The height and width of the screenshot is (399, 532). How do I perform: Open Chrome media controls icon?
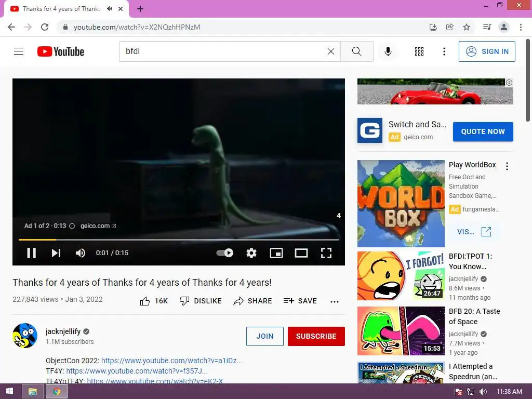pyautogui.click(x=487, y=27)
